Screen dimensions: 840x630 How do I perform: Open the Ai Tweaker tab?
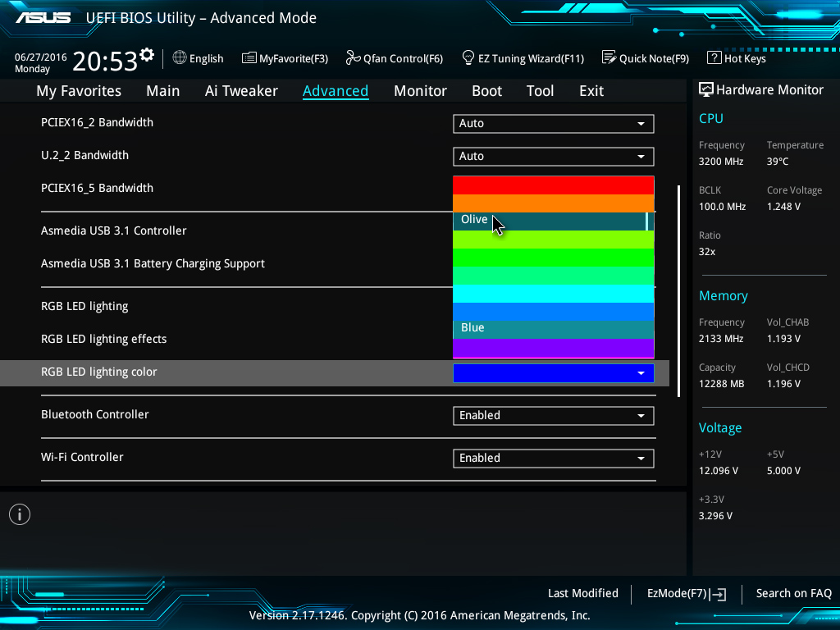coord(241,91)
